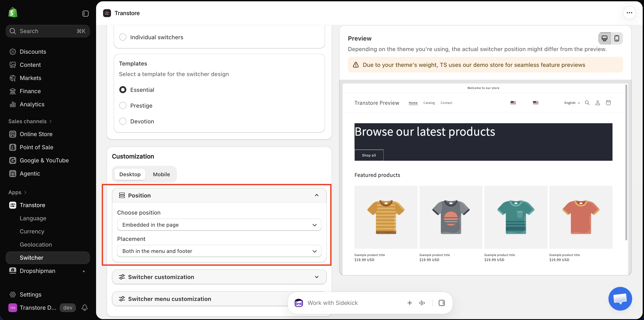
Task: Expand Switcher customization section
Action: (219, 277)
